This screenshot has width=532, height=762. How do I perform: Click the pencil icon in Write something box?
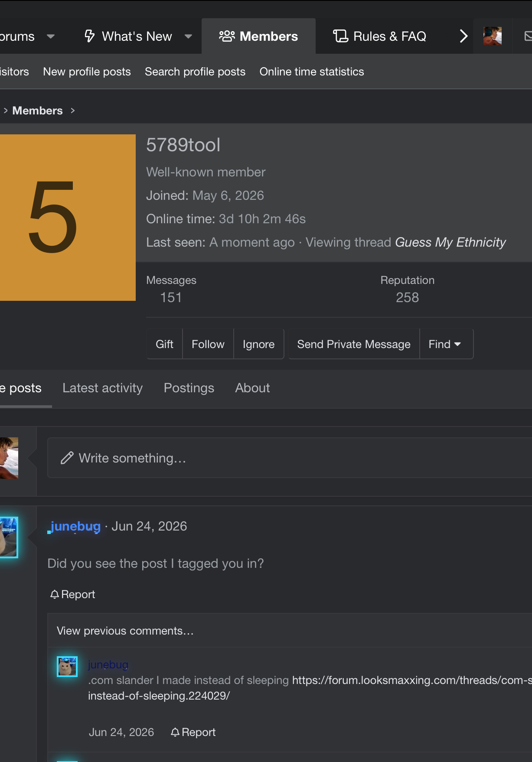pos(67,458)
